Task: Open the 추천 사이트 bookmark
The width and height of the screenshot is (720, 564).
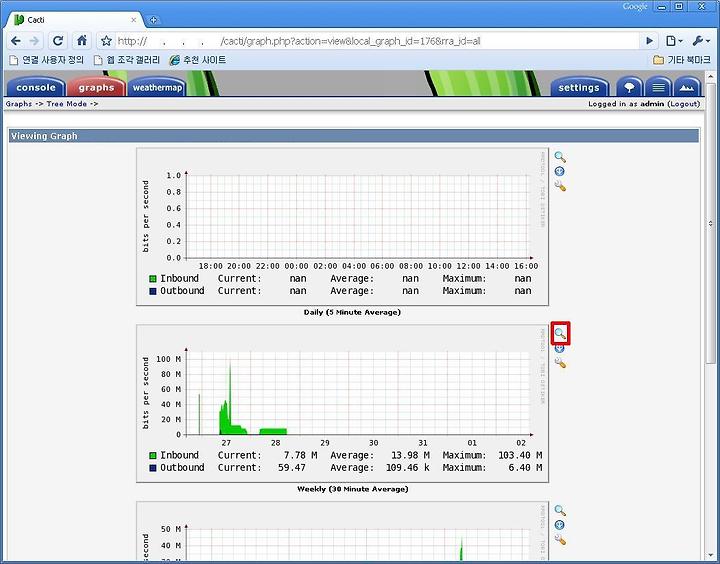Action: pos(198,60)
